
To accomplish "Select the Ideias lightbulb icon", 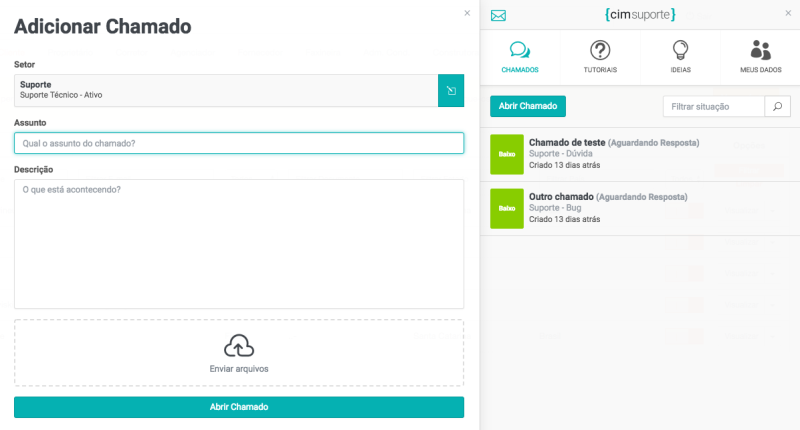I will [680, 57].
